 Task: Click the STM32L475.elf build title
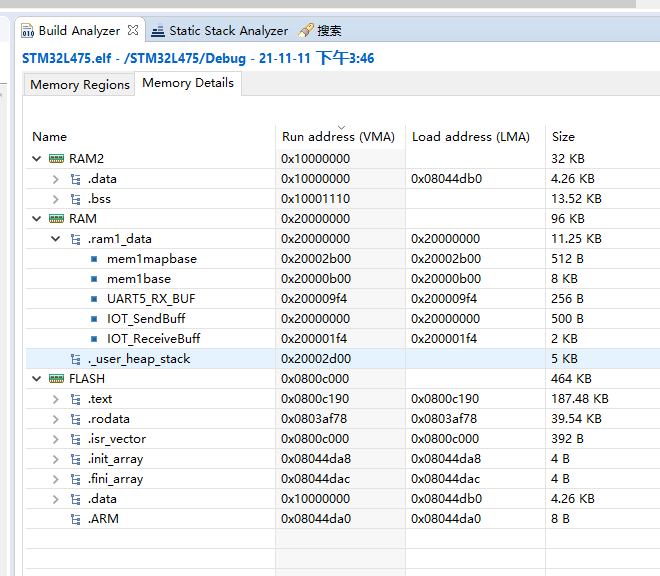pos(198,58)
